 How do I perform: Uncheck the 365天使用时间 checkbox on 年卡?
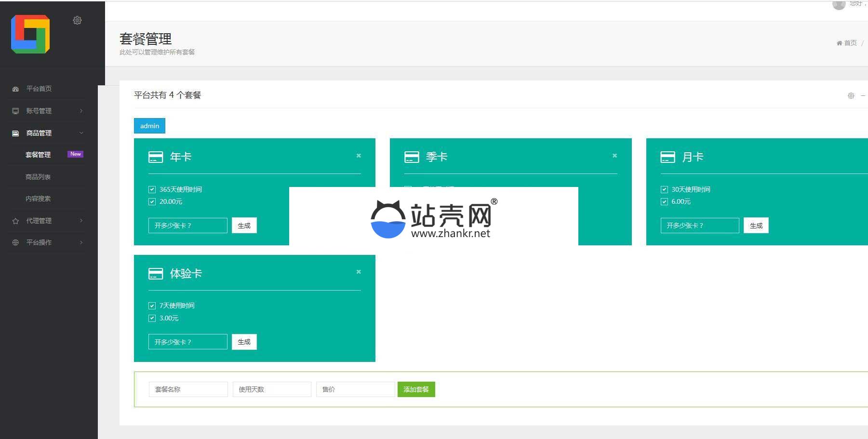(x=152, y=189)
